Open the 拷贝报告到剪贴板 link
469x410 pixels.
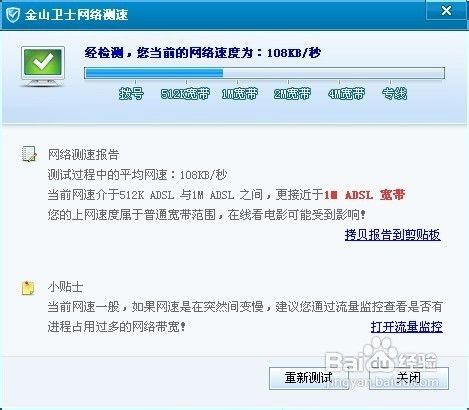click(x=393, y=235)
